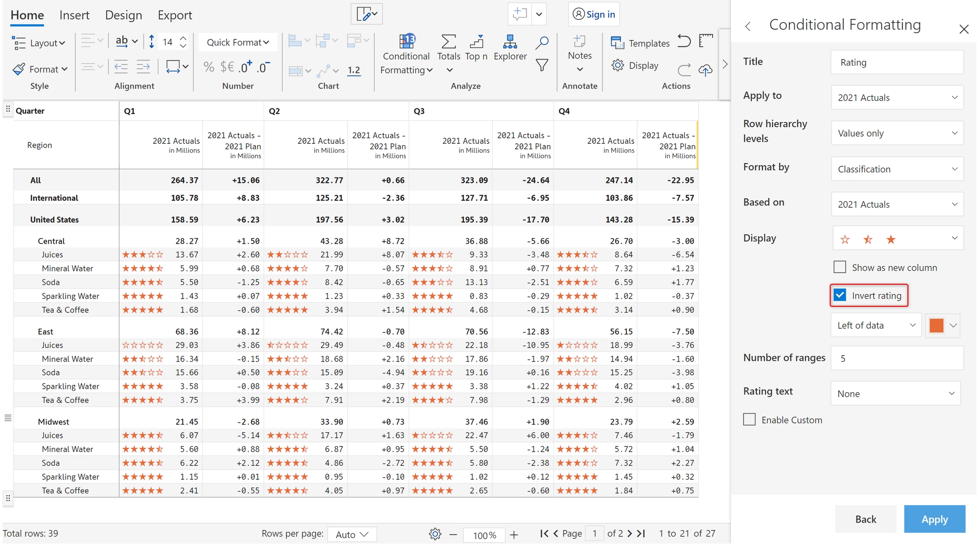Tick the Enable Custom checkbox
980x547 pixels.
749,419
